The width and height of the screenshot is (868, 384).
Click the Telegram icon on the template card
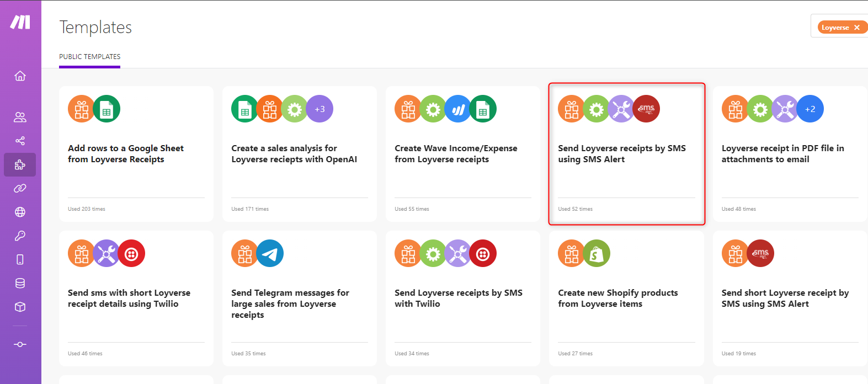click(270, 253)
